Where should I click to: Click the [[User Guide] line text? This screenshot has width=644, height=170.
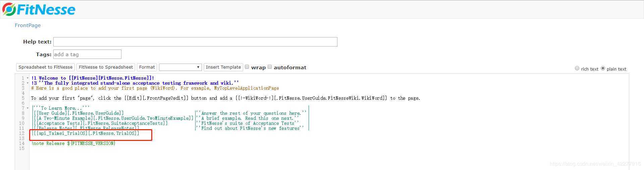click(x=78, y=113)
